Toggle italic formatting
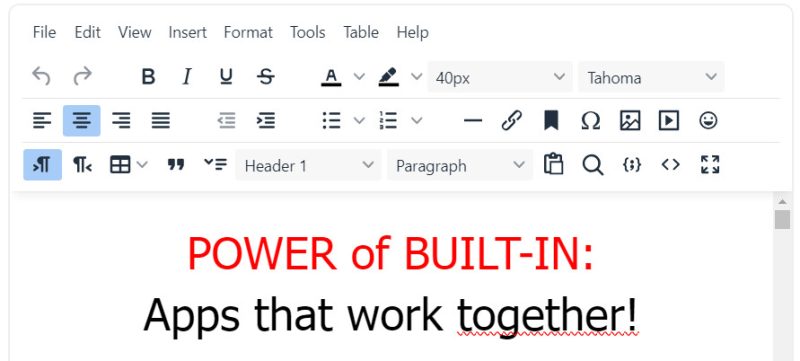 click(187, 76)
